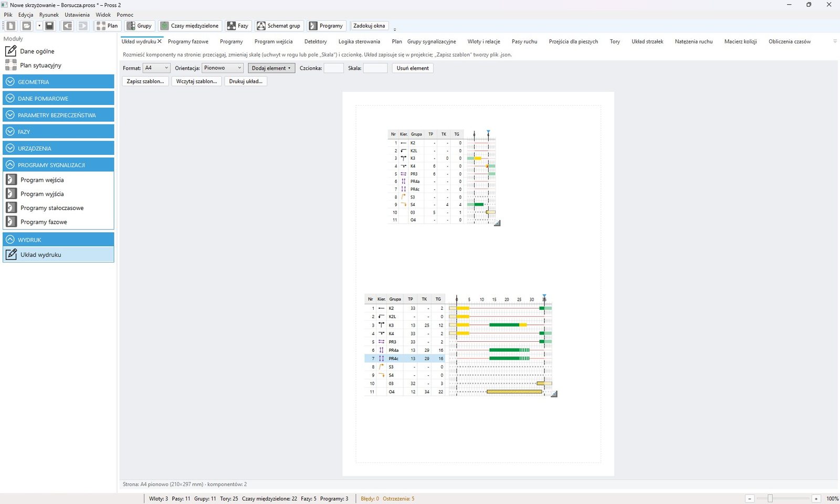Save the project with the floppy icon
This screenshot has width=840, height=504.
coord(49,26)
